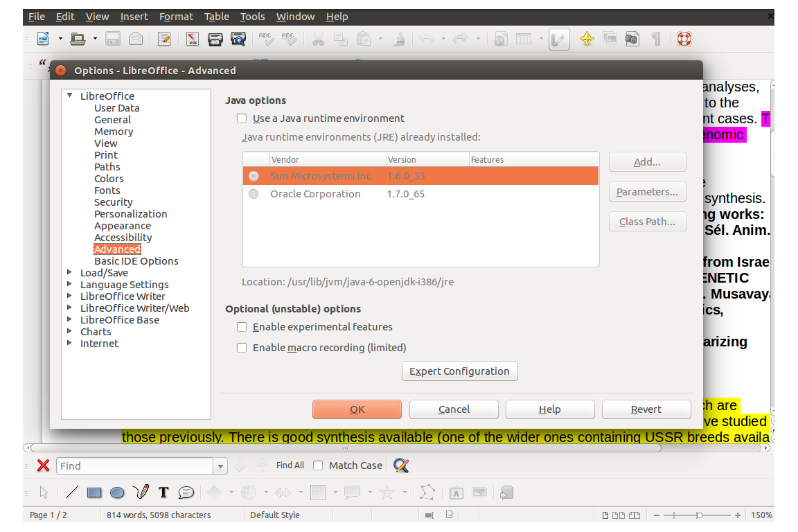Expand the LibreOffice Writer tree node
Image resolution: width=798 pixels, height=532 pixels.
point(70,296)
